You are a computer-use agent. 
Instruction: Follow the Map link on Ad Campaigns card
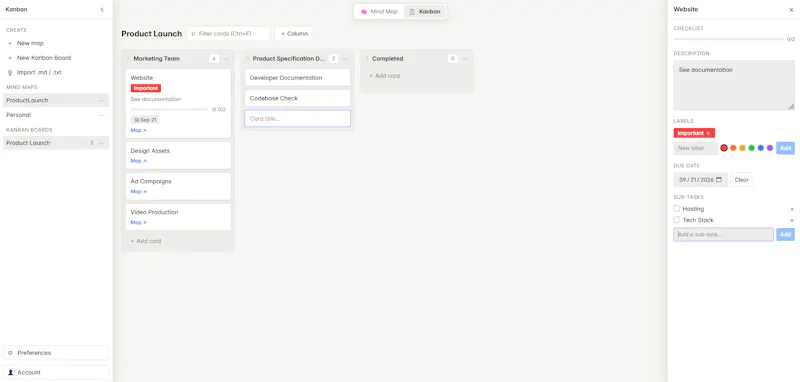tap(138, 192)
